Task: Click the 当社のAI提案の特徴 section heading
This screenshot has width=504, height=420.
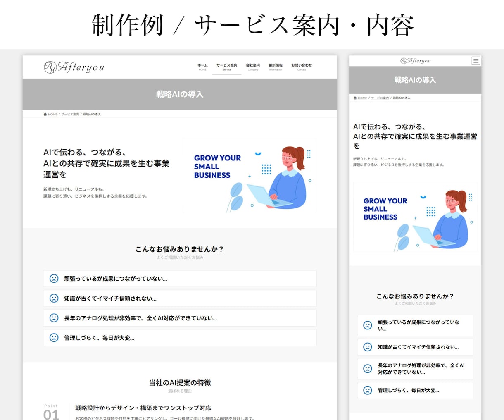Action: pyautogui.click(x=180, y=382)
